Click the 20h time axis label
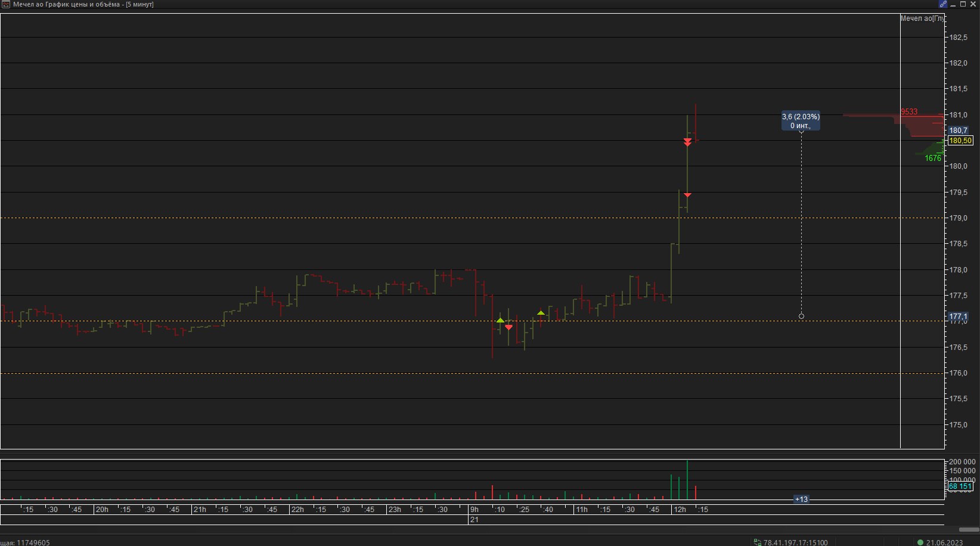Viewport: 980px width, 546px height. [x=102, y=510]
